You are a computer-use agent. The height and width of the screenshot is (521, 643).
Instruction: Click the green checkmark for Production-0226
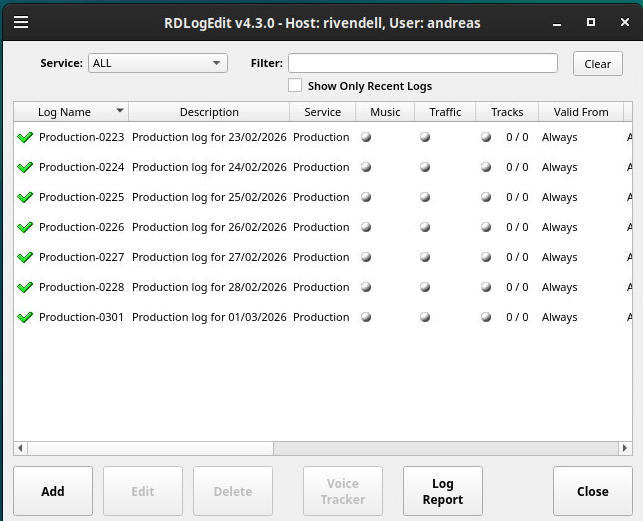tap(25, 227)
